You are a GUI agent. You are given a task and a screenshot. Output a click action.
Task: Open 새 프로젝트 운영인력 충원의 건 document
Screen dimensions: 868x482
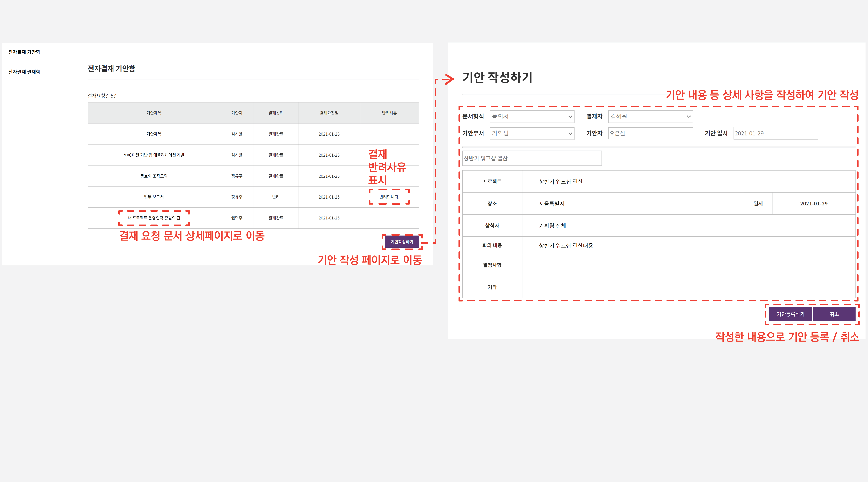[x=154, y=218]
